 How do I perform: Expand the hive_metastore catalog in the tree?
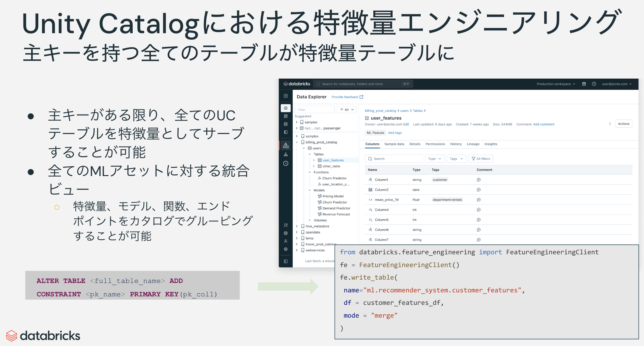point(297,226)
